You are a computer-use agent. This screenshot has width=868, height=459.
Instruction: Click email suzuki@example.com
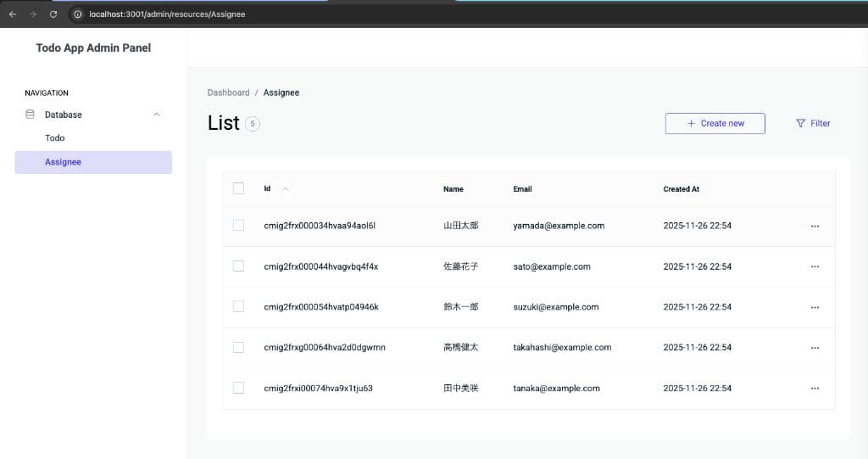pyautogui.click(x=556, y=307)
